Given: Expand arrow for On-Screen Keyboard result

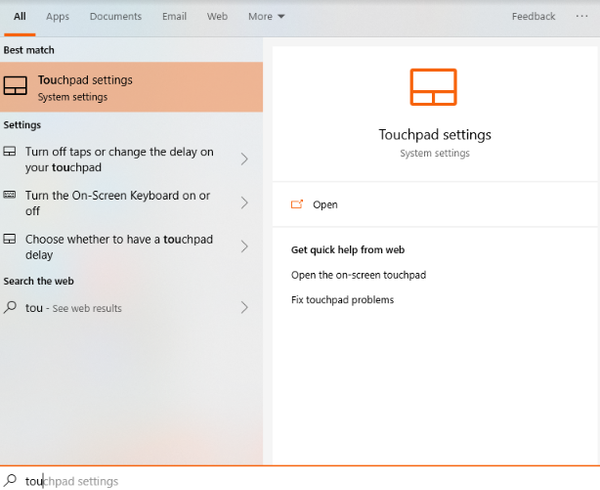Looking at the screenshot, I should click(245, 203).
